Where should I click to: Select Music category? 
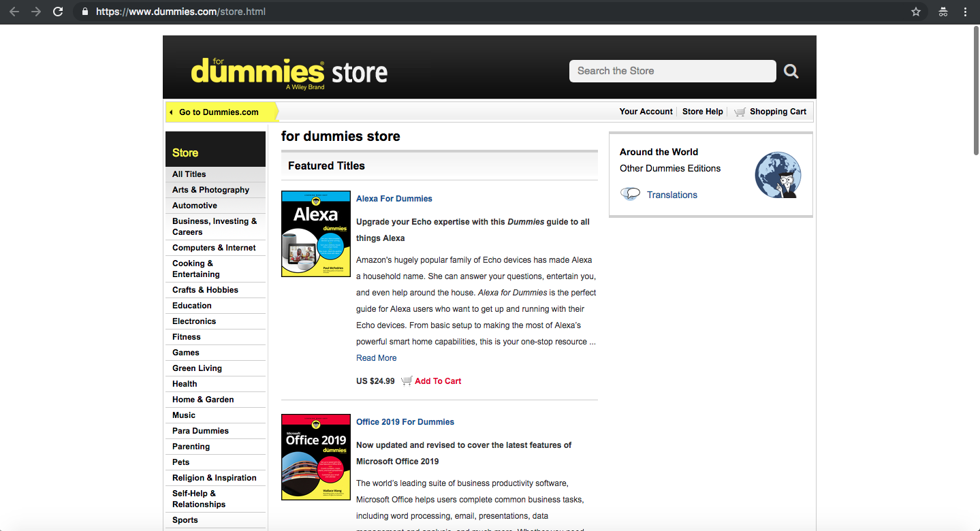(x=215, y=415)
